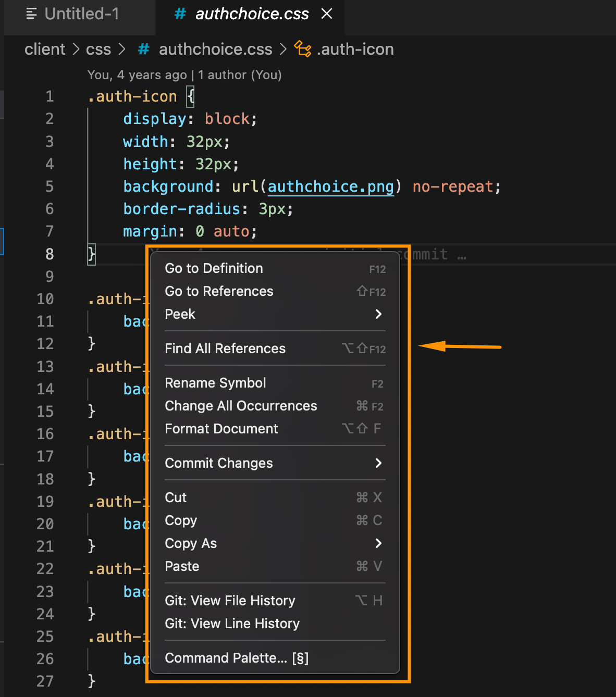Click line number 8 in gutter
This screenshot has height=697, width=616.
(x=50, y=254)
